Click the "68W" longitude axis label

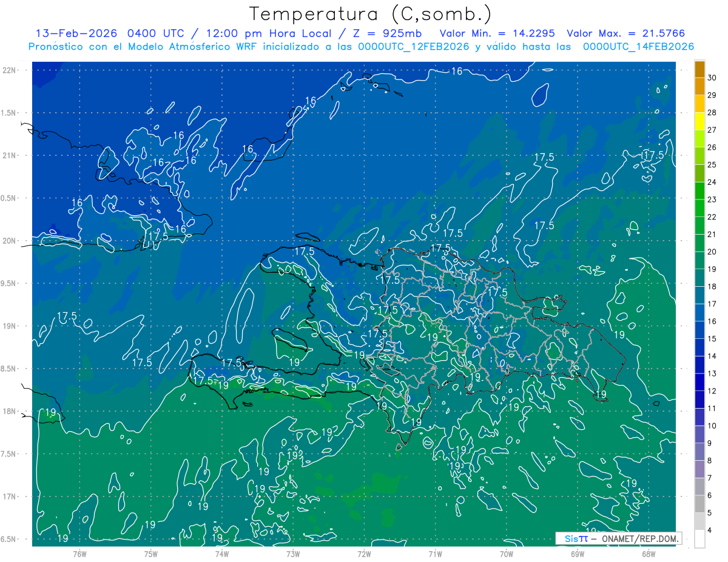[649, 554]
